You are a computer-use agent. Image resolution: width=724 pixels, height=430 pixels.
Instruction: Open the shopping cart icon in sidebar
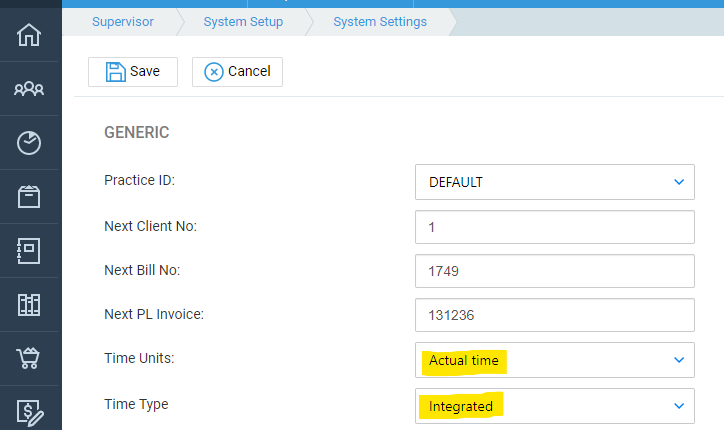(x=29, y=358)
